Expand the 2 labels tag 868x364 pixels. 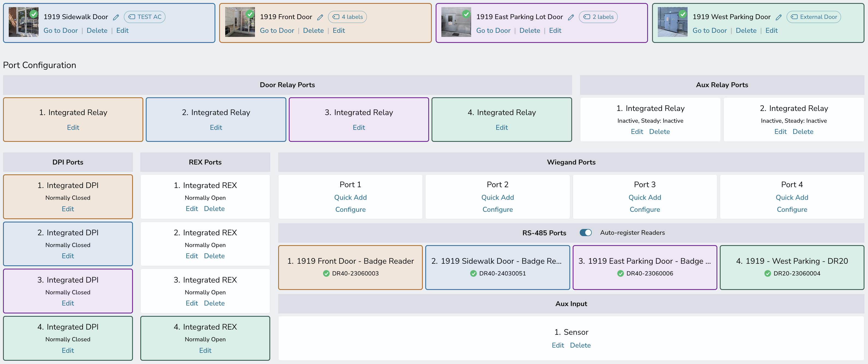(598, 17)
